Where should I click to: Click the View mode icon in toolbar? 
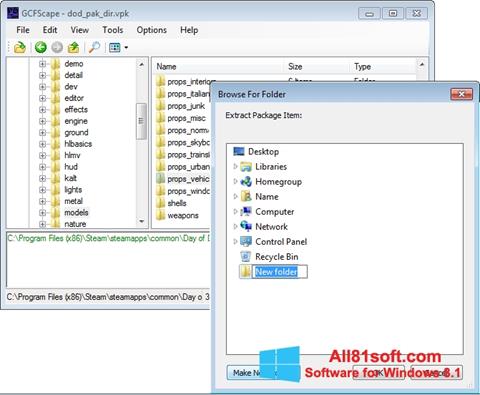click(x=115, y=47)
